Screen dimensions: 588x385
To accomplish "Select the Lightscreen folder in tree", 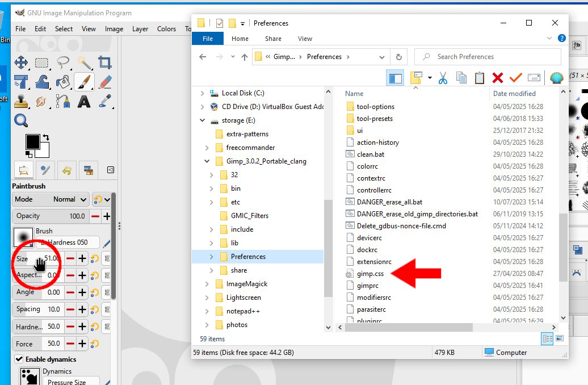I will coord(243,298).
